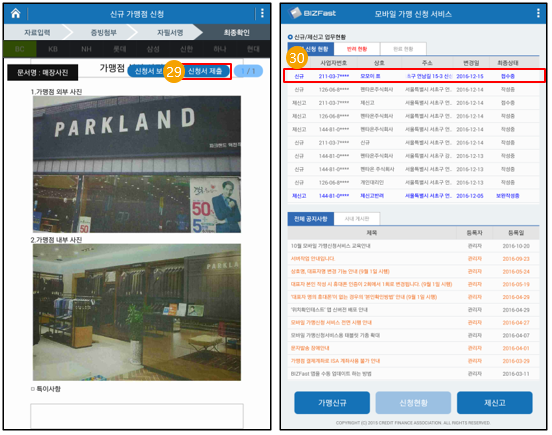Switch to the 사내 게시판 tab
Image resolution: width=552 pixels, height=435 pixels.
(357, 219)
